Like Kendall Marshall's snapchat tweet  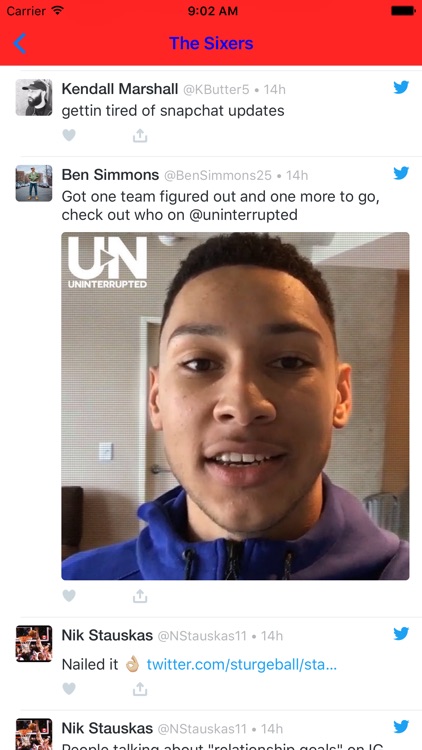pos(69,136)
